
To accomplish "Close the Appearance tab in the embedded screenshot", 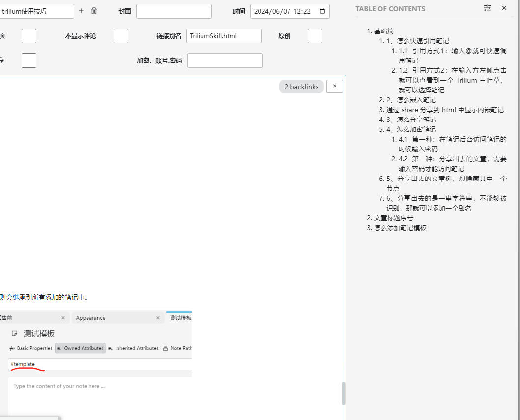I will click(x=158, y=318).
